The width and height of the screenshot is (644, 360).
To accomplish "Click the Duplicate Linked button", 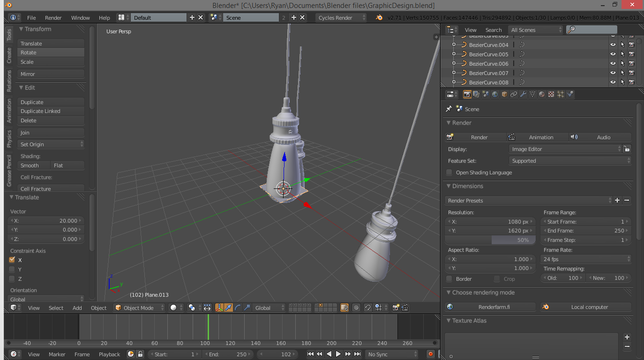I will (x=51, y=111).
